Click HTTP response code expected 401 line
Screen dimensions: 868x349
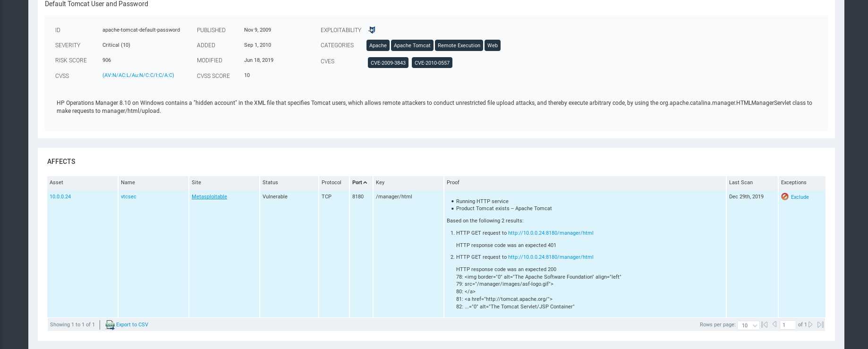tap(506, 245)
